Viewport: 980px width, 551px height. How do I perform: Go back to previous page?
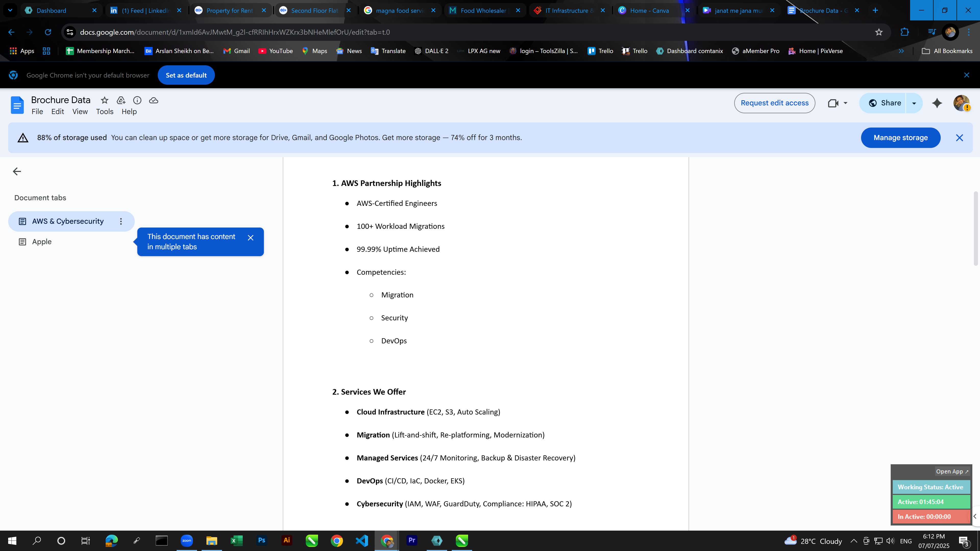pyautogui.click(x=11, y=32)
